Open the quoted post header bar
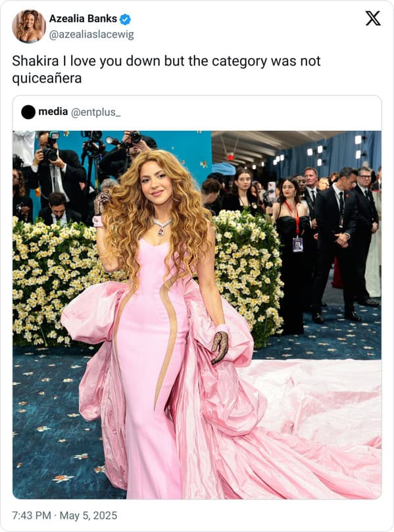Screen dimensions: 394x532 click(197, 113)
